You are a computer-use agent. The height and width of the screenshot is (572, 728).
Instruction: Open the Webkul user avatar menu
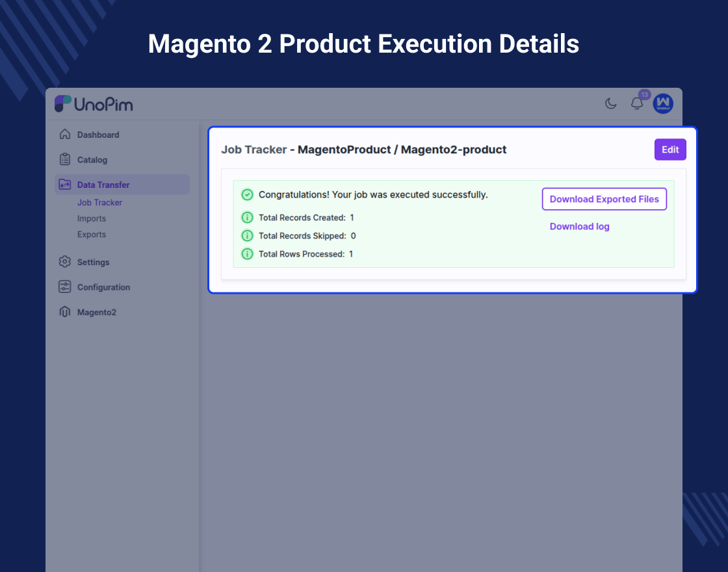[663, 103]
